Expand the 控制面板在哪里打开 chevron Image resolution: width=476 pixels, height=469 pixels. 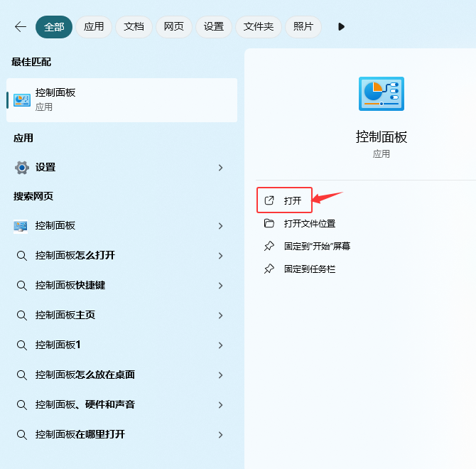click(221, 435)
